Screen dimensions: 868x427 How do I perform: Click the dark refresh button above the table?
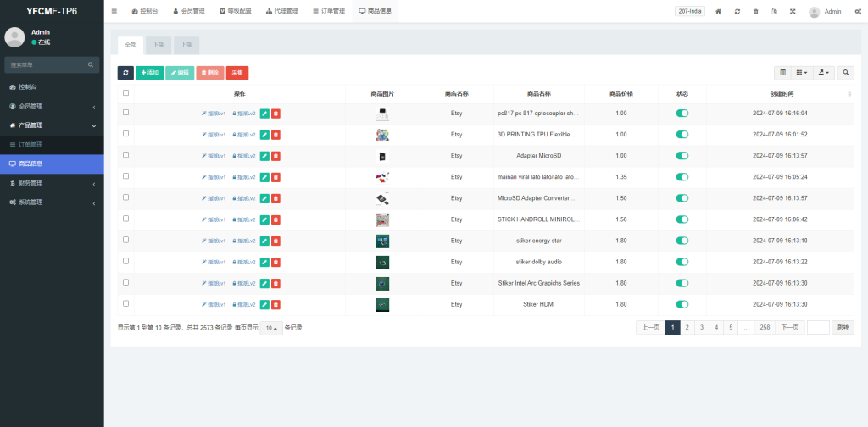[x=125, y=73]
